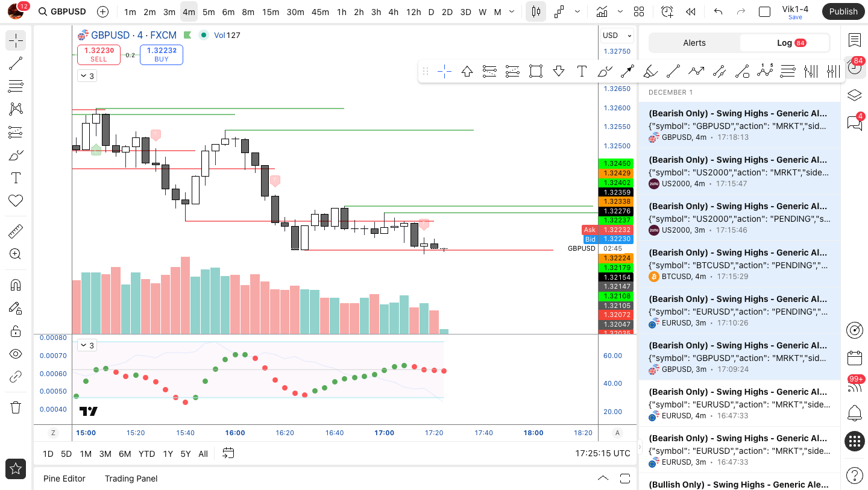Select the 5D date range
This screenshot has width=868, height=490.
[x=66, y=454]
